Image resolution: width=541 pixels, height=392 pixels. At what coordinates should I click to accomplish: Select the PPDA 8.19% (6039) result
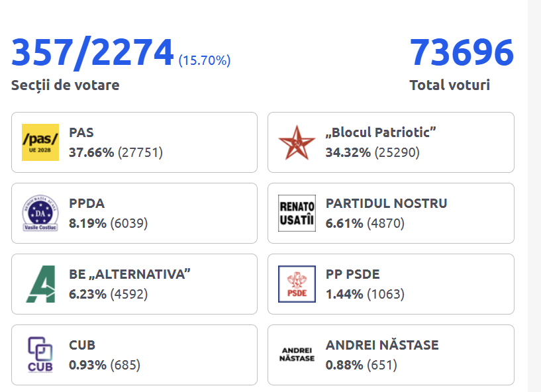coord(109,223)
